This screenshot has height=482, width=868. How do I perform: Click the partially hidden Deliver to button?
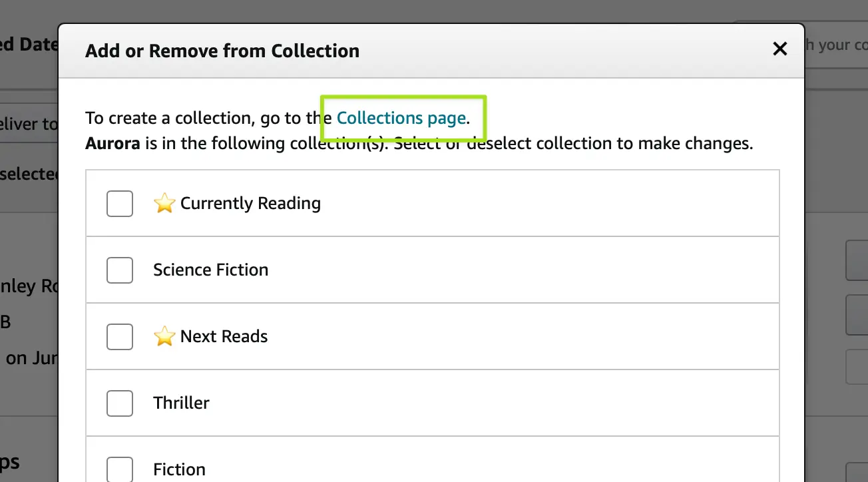29,124
